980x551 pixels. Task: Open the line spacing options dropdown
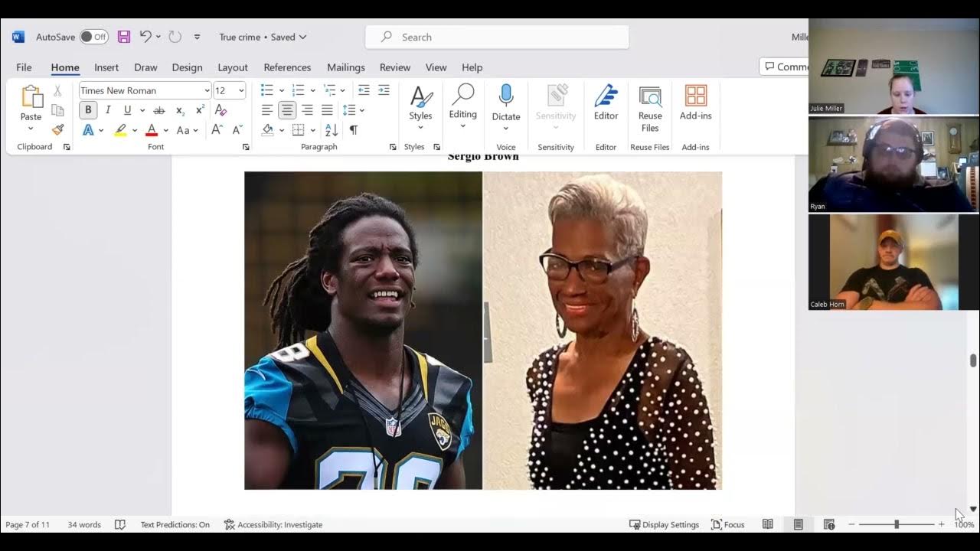point(354,109)
